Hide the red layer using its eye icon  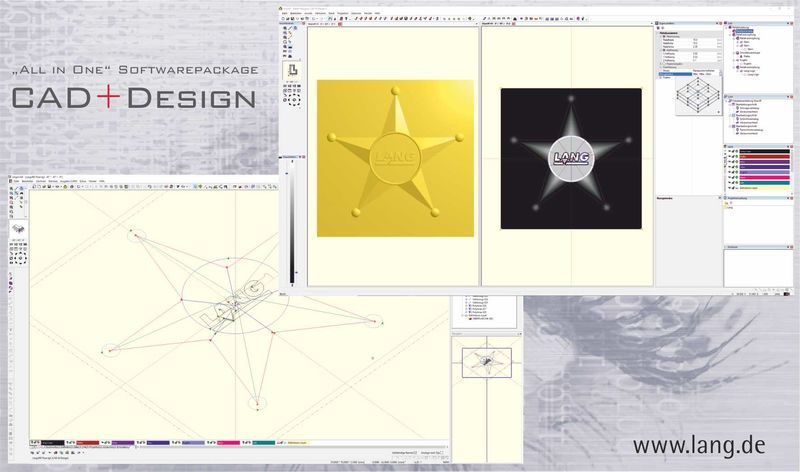click(x=730, y=156)
